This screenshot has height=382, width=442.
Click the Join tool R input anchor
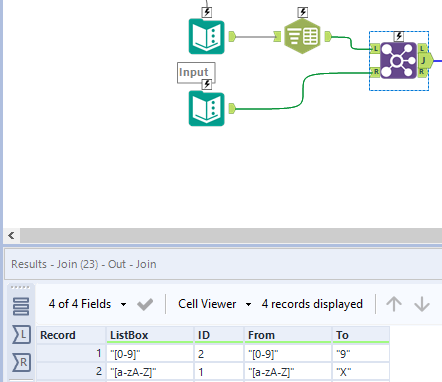click(x=375, y=72)
